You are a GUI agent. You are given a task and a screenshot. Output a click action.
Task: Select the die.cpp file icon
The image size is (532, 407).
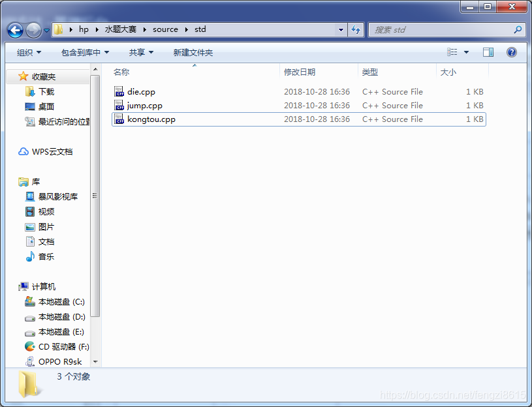tap(119, 92)
